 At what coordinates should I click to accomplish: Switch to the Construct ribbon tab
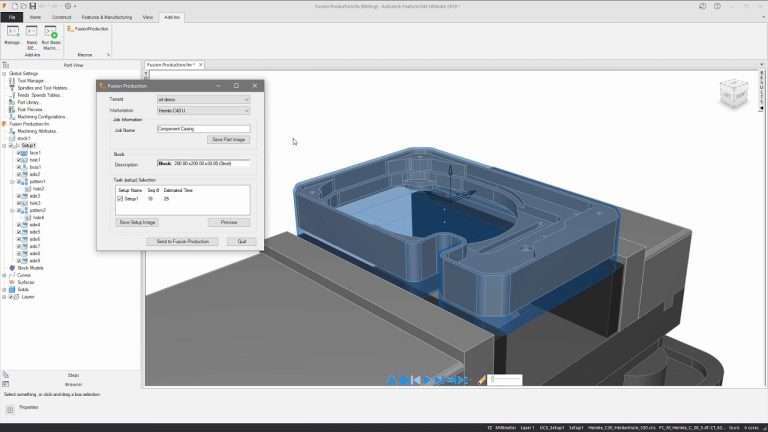[x=62, y=17]
